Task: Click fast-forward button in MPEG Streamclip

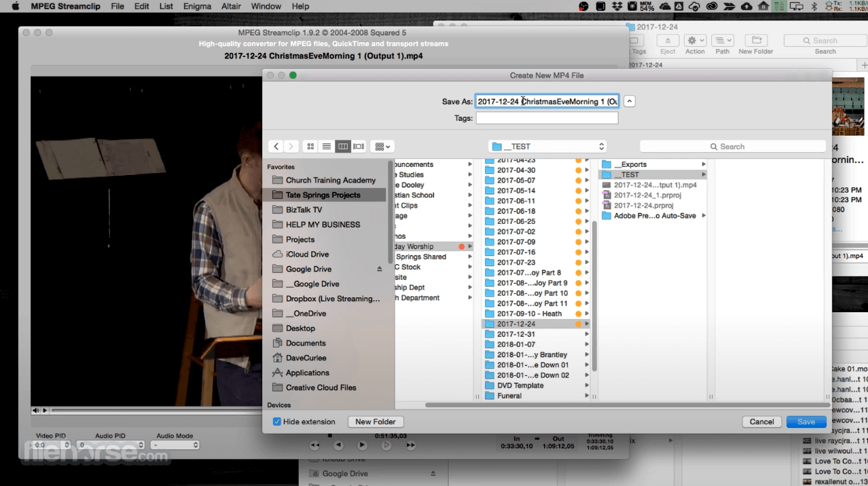Action: pyautogui.click(x=410, y=446)
